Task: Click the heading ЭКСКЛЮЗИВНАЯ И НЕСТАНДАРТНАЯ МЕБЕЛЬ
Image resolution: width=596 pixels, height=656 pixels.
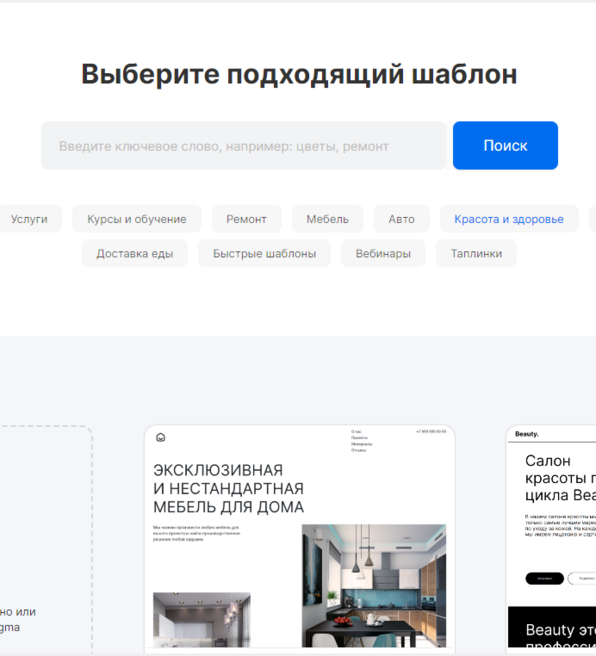Action: click(228, 488)
